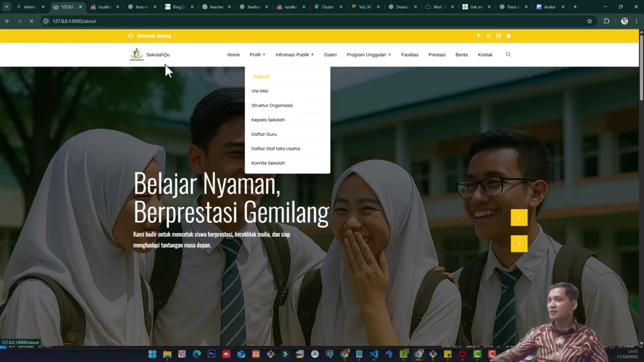Bookmark this page with the star icon

coord(590,21)
